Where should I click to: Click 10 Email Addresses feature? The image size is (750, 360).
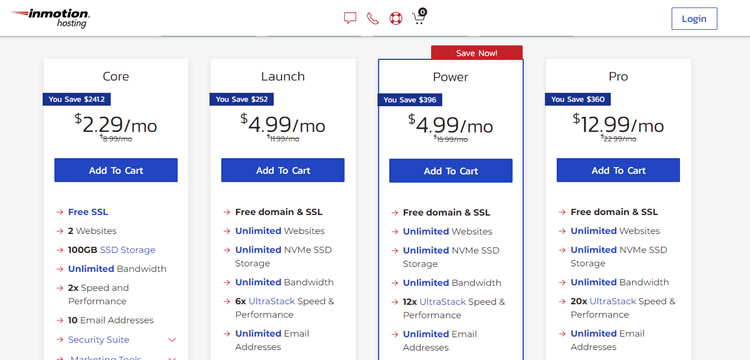click(x=111, y=320)
